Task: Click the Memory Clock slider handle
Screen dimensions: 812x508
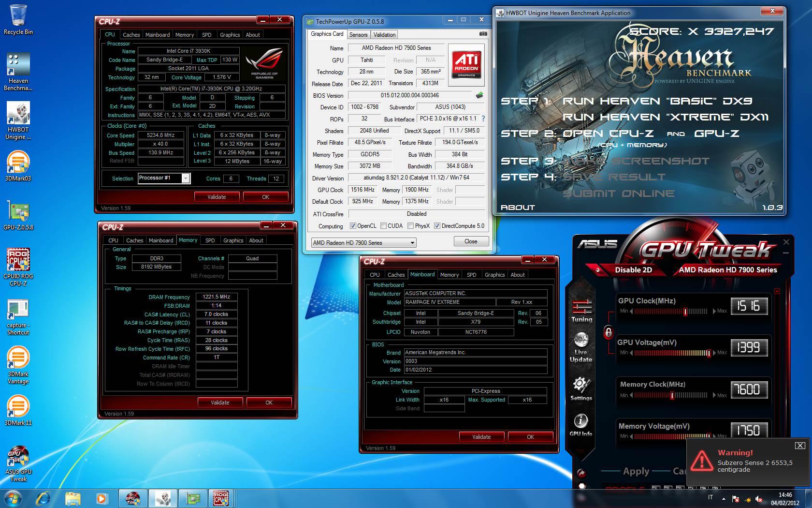Action: [x=672, y=396]
